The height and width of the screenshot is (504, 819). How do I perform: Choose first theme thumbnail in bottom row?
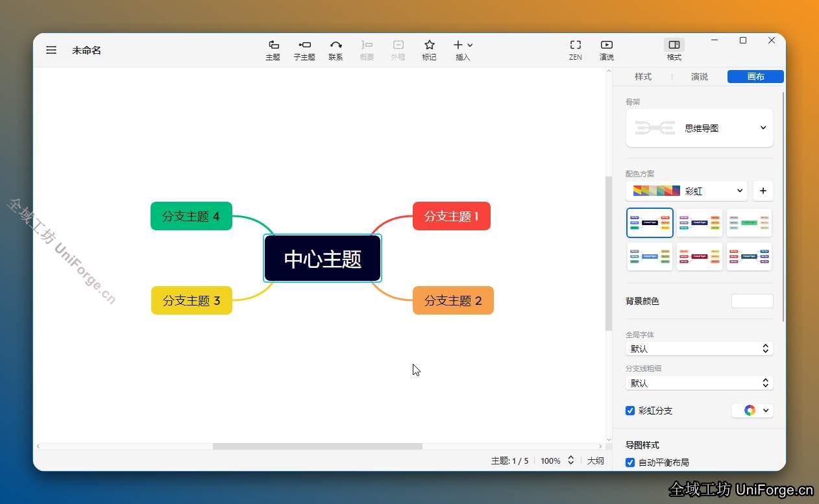650,256
